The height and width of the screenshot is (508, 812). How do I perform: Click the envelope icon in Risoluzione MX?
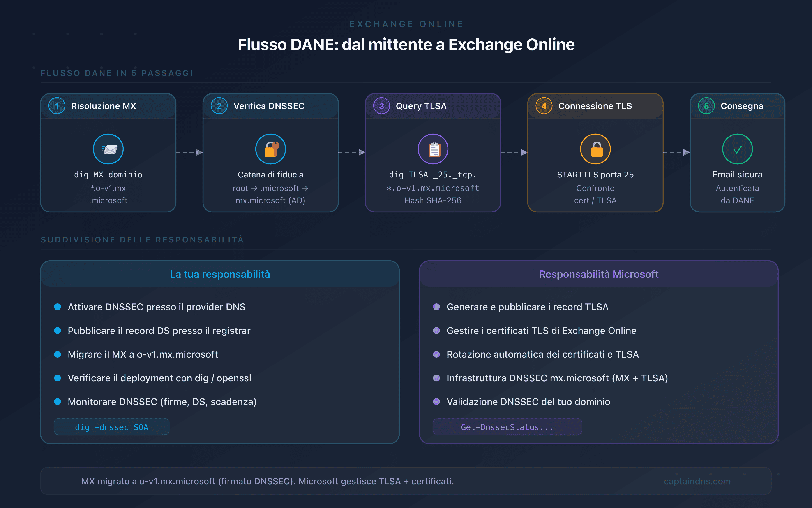click(108, 149)
